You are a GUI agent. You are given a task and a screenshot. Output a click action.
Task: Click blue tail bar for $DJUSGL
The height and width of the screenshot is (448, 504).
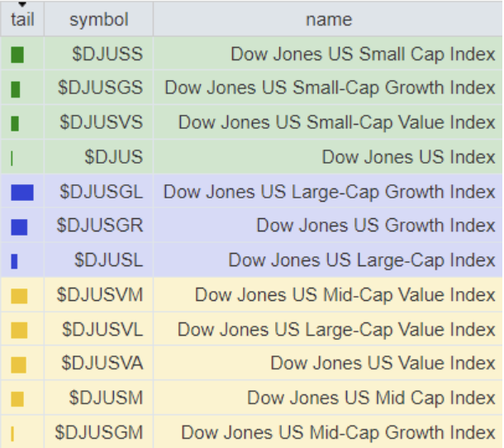click(x=22, y=193)
